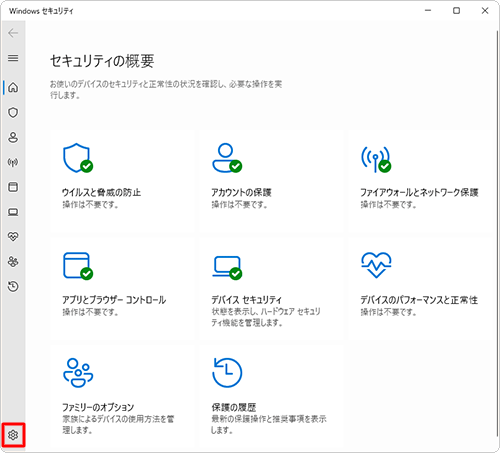Open 保護の履歴 tile title
The height and width of the screenshot is (453, 500).
coord(234,407)
